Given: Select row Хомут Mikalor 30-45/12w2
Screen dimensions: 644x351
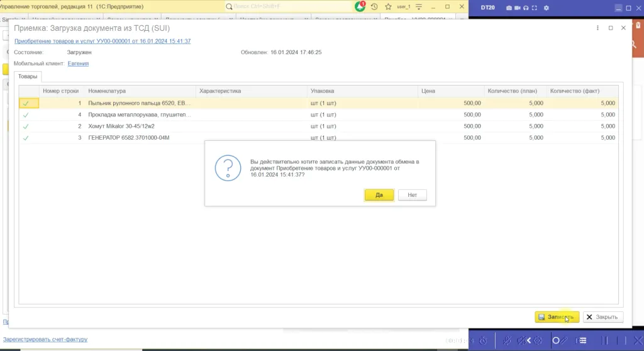Looking at the screenshot, I should [x=318, y=126].
